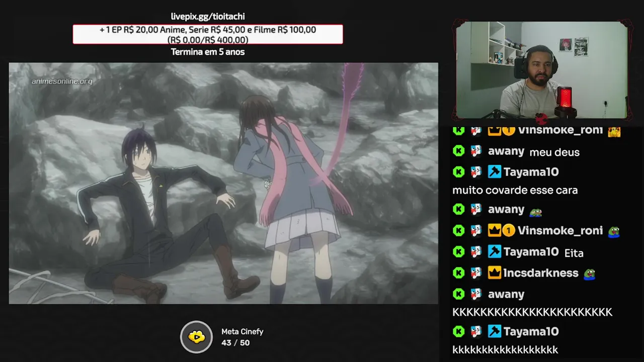Click the streamer webcam feed
Screen dimensions: 644x362
[541, 70]
